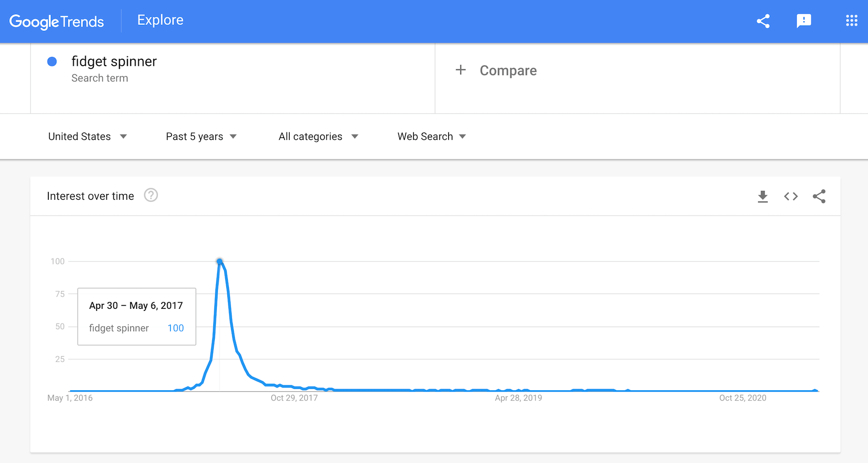Image resolution: width=868 pixels, height=463 pixels.
Task: Share the Interest over time chart
Action: [819, 196]
